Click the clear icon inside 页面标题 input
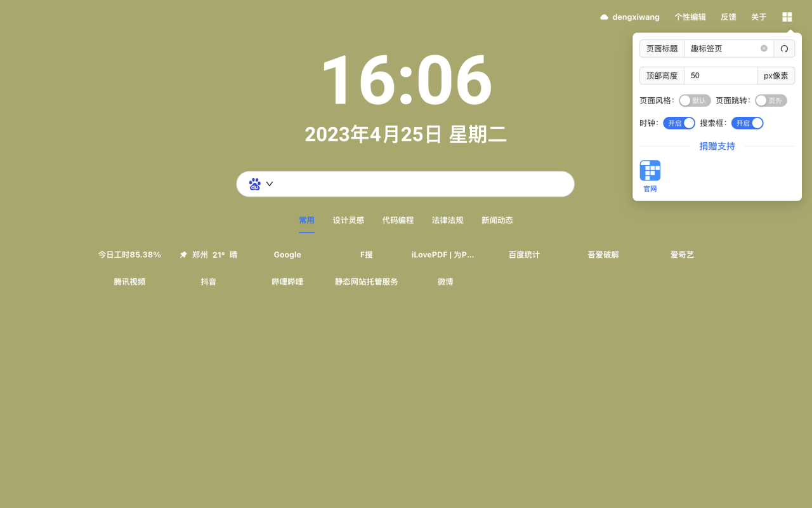The height and width of the screenshot is (508, 812). click(x=764, y=48)
